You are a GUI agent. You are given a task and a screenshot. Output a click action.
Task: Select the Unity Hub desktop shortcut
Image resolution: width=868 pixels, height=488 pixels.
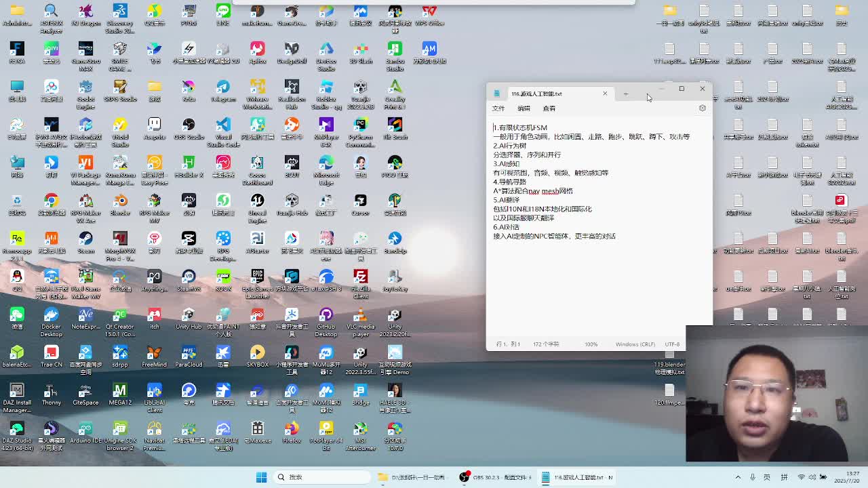pyautogui.click(x=189, y=316)
